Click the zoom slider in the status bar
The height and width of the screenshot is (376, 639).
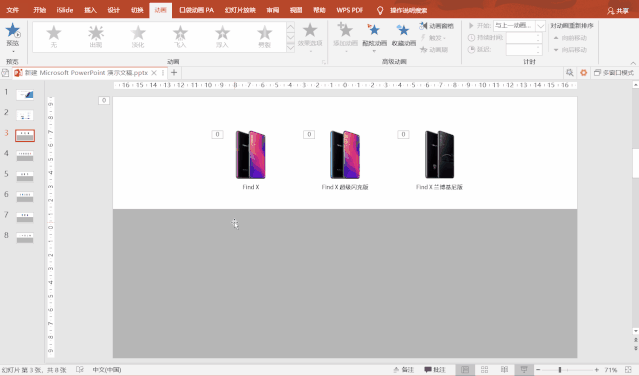(x=560, y=369)
